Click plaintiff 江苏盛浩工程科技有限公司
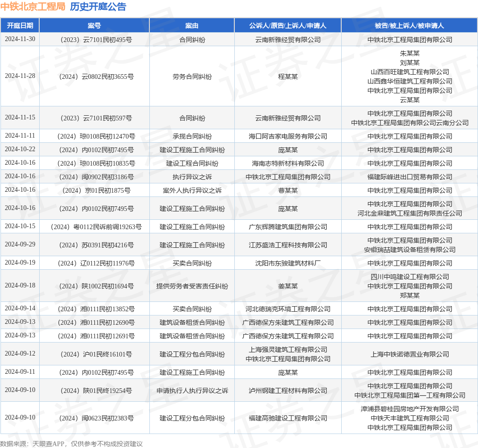This screenshot has height=448, width=478. [x=288, y=245]
